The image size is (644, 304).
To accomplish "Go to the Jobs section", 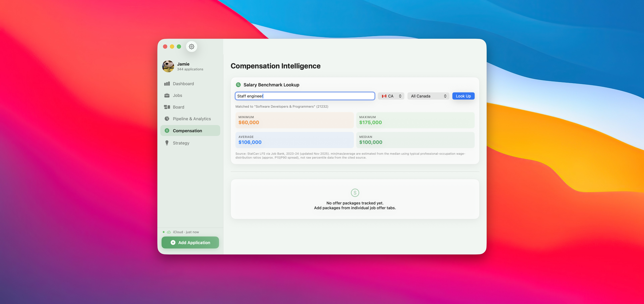I will [x=190, y=95].
